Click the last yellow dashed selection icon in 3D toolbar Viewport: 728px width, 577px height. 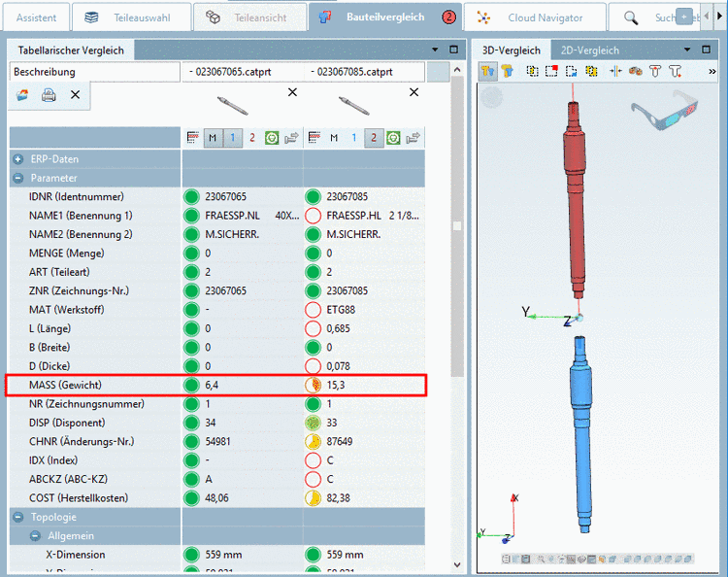[x=591, y=72]
